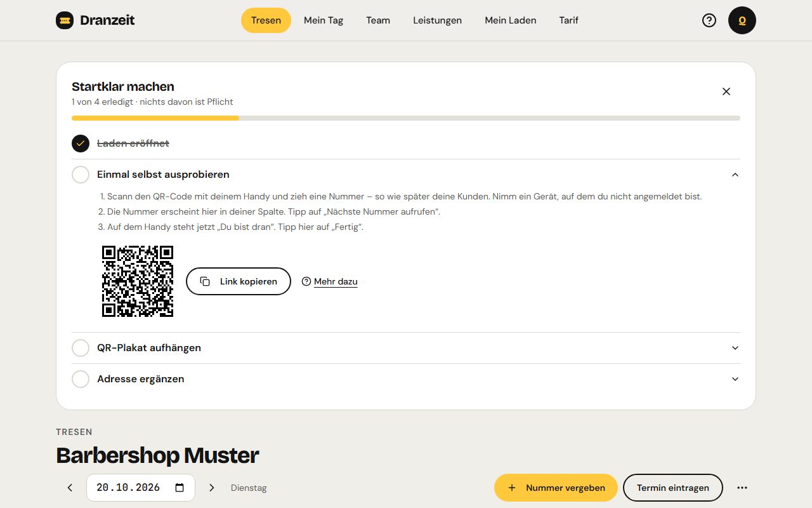Click the date field 20.10.2026
Viewport: 812px width, 508px height.
[141, 488]
